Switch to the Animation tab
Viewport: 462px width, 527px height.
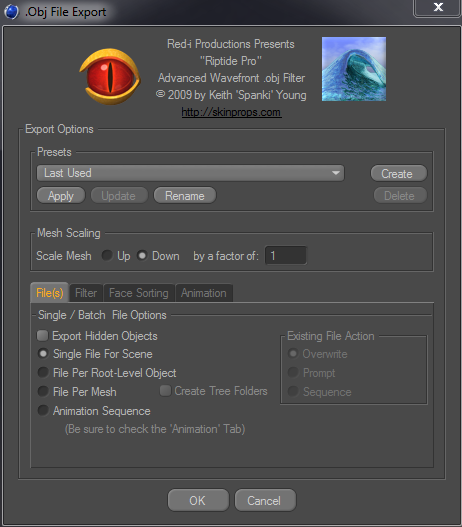(x=204, y=293)
